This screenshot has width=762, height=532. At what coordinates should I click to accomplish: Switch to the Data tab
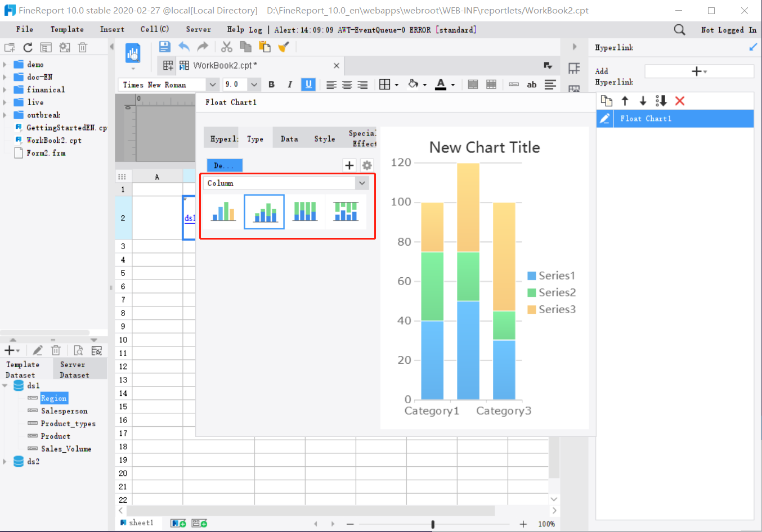(x=289, y=139)
